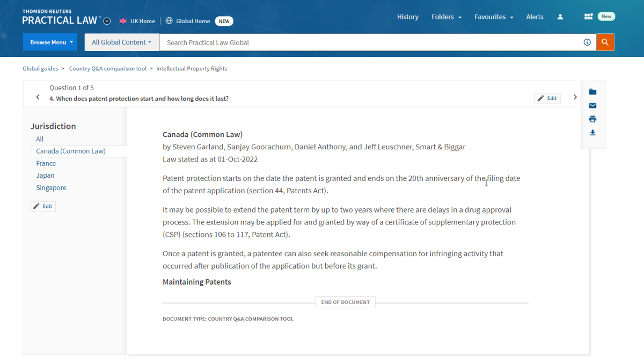The image size is (644, 363).
Task: Go to previous question arrow
Action: click(x=38, y=97)
